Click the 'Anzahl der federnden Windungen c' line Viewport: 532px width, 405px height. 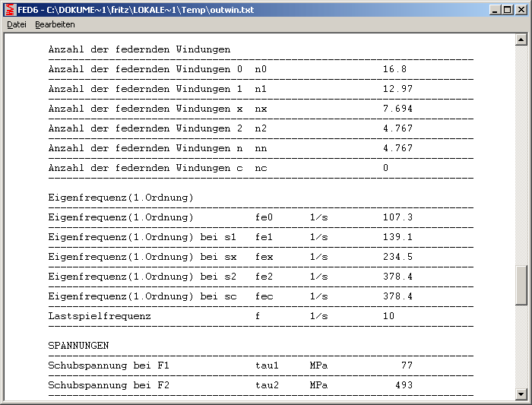click(x=145, y=168)
